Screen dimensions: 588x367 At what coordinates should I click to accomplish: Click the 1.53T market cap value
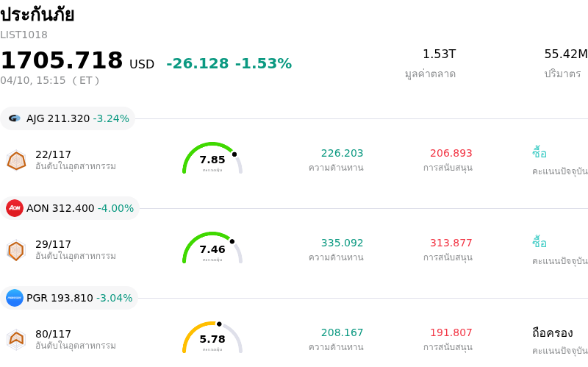click(x=439, y=54)
